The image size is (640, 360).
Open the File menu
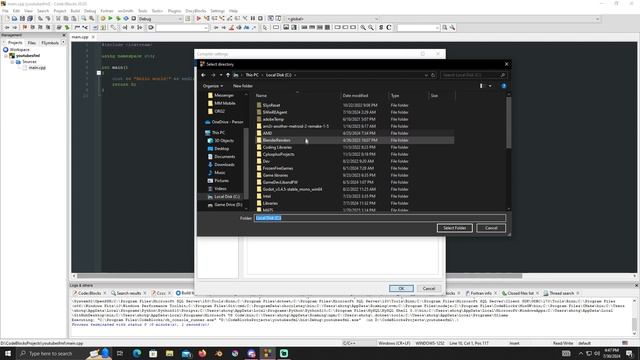point(5,11)
